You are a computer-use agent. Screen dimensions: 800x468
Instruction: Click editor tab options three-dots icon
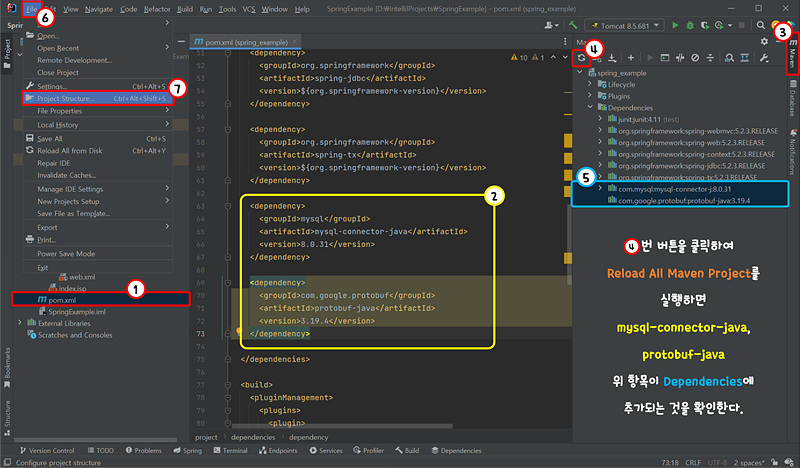tap(565, 41)
